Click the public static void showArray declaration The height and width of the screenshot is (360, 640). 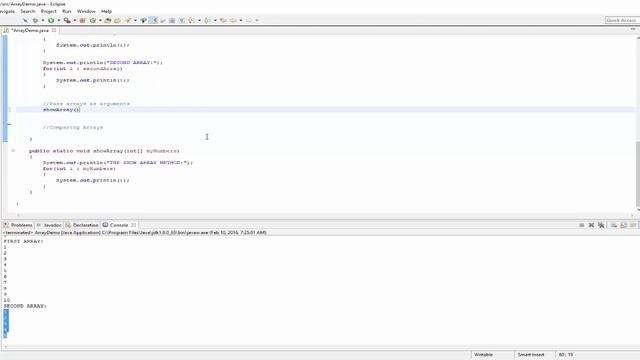pos(104,151)
